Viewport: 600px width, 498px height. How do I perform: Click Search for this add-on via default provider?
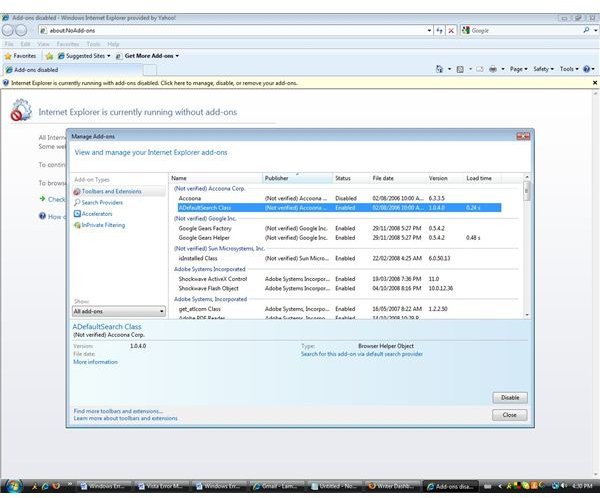[x=362, y=354]
